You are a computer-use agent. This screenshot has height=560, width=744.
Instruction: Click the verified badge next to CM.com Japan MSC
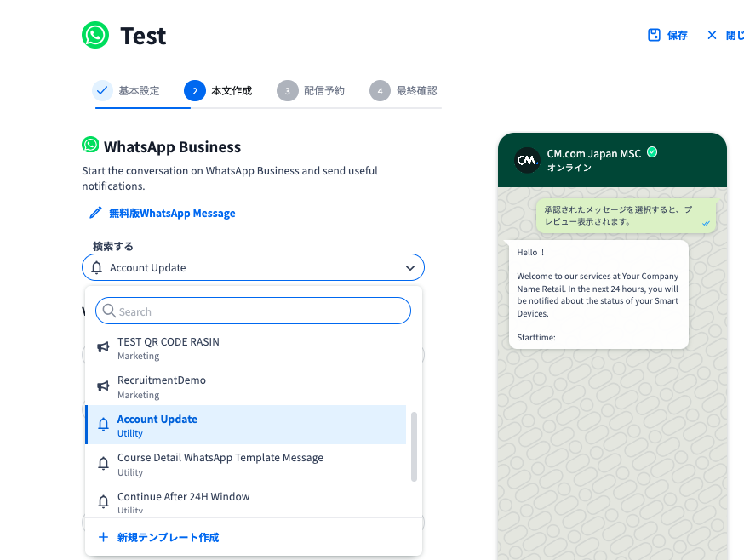pyautogui.click(x=652, y=153)
